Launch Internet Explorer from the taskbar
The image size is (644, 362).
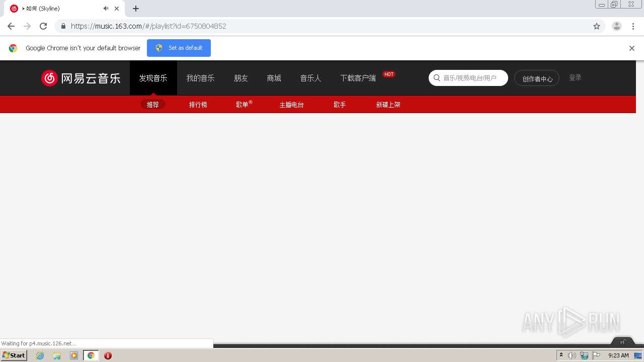pos(40,355)
